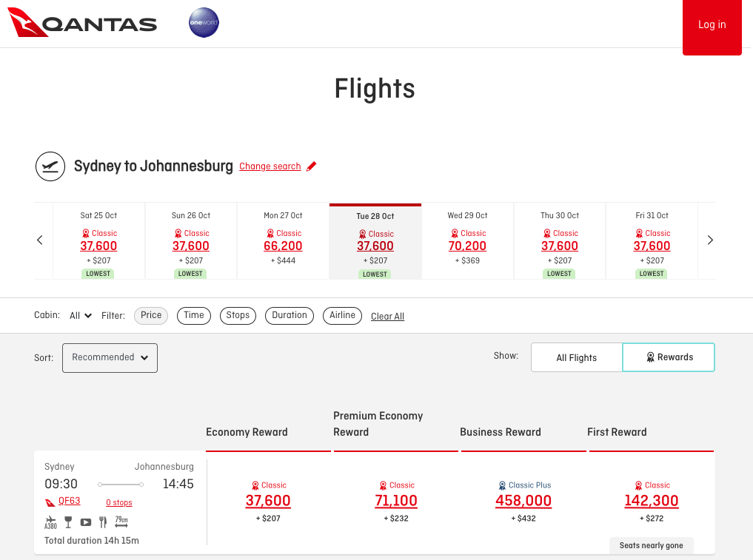Image resolution: width=753 pixels, height=560 pixels.
Task: Select the Sun 26 Oct date tab
Action: click(x=190, y=241)
